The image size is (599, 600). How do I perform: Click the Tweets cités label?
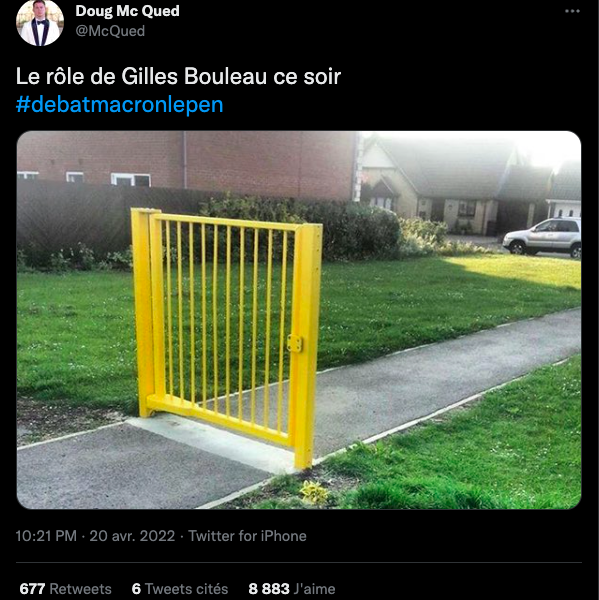tap(186, 589)
